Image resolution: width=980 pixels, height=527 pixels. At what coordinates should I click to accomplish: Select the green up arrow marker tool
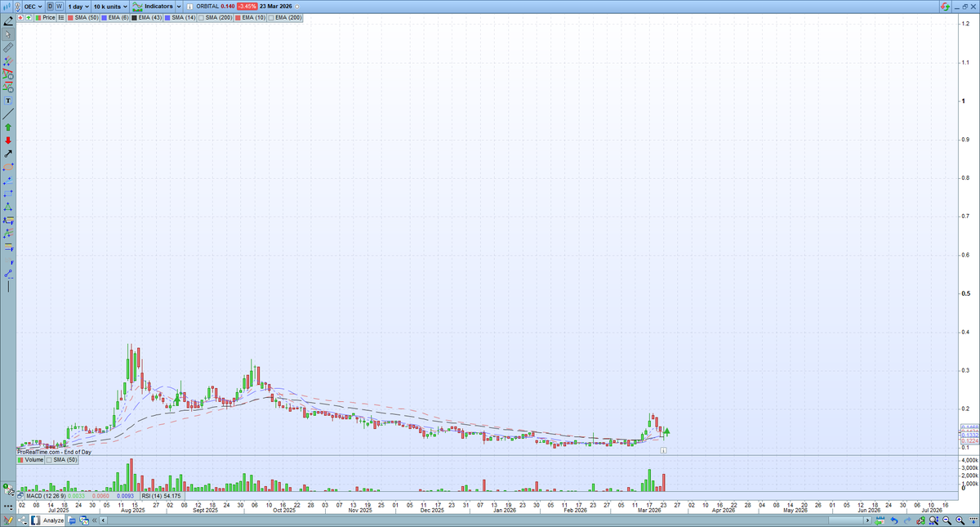8,127
